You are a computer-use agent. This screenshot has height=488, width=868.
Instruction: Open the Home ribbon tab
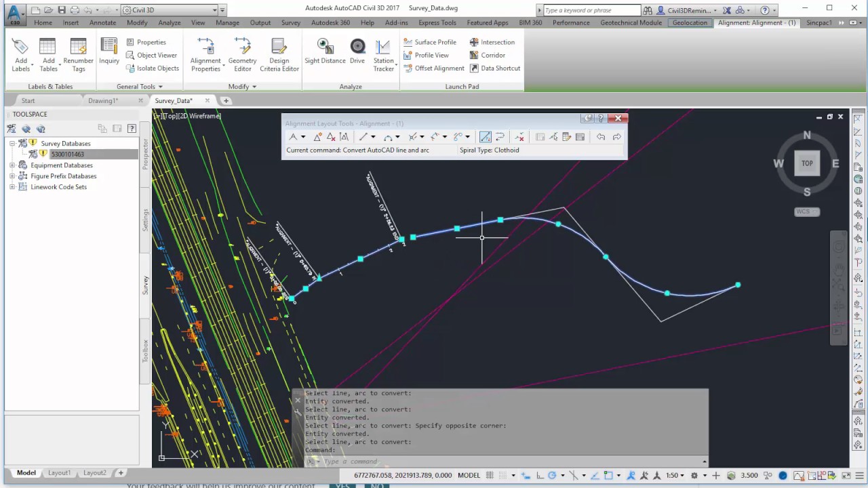coord(43,22)
